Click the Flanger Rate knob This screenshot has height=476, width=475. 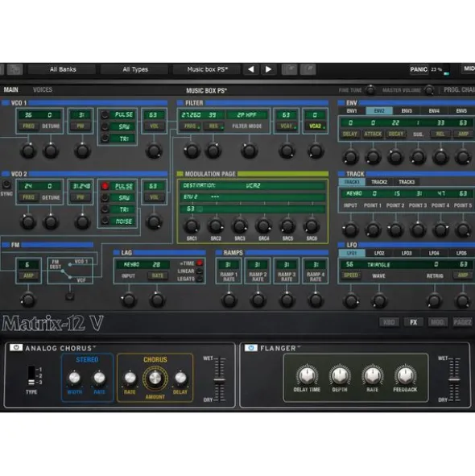point(373,375)
